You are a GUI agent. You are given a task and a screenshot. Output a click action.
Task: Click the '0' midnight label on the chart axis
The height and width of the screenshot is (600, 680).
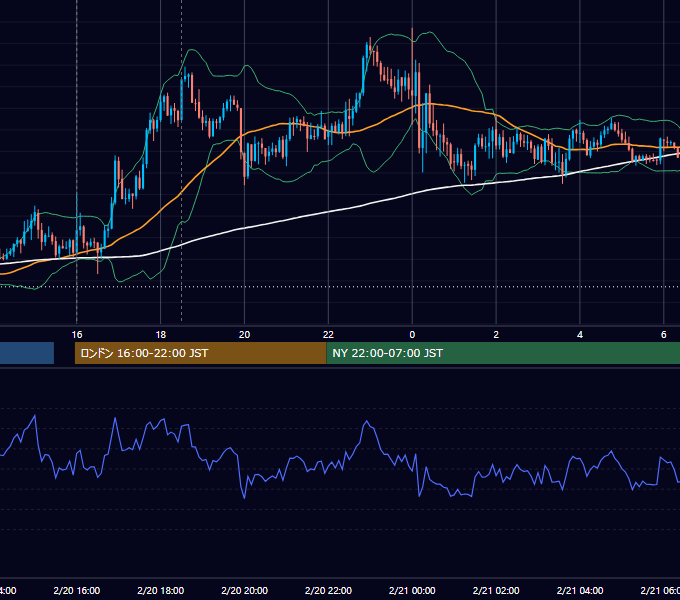pos(412,335)
